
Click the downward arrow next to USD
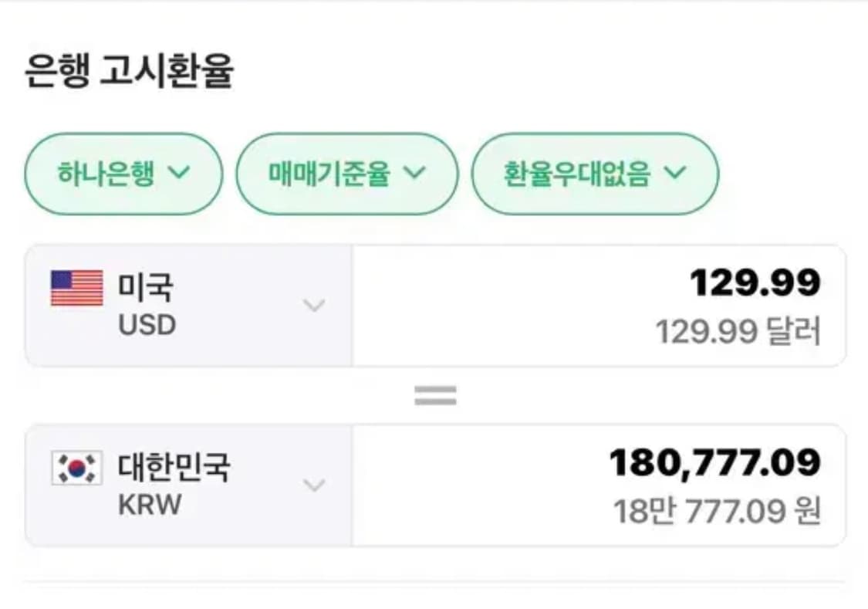(x=313, y=306)
